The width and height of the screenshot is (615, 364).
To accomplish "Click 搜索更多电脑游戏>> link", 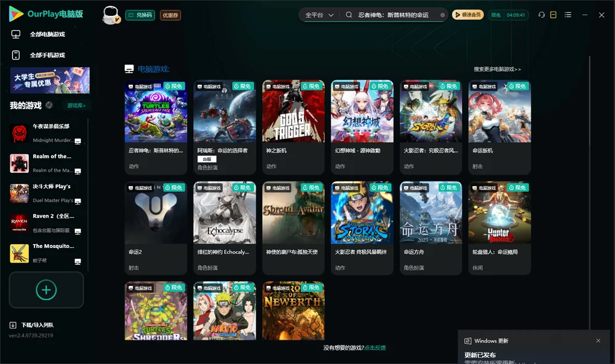I will [x=497, y=69].
